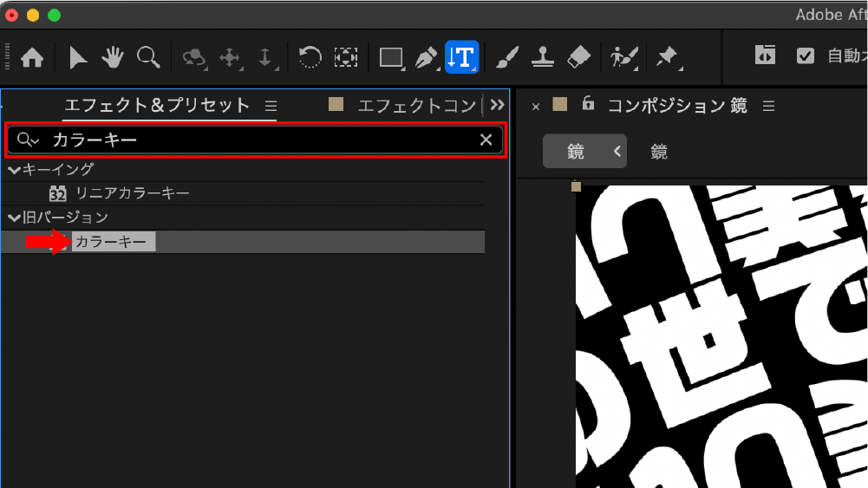868x488 pixels.
Task: Select the Pan Behind anchor point tool
Action: point(345,57)
